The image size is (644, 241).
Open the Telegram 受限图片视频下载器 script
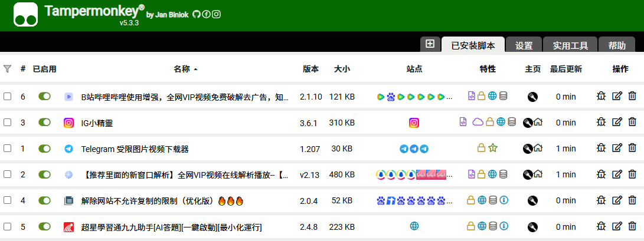point(135,149)
